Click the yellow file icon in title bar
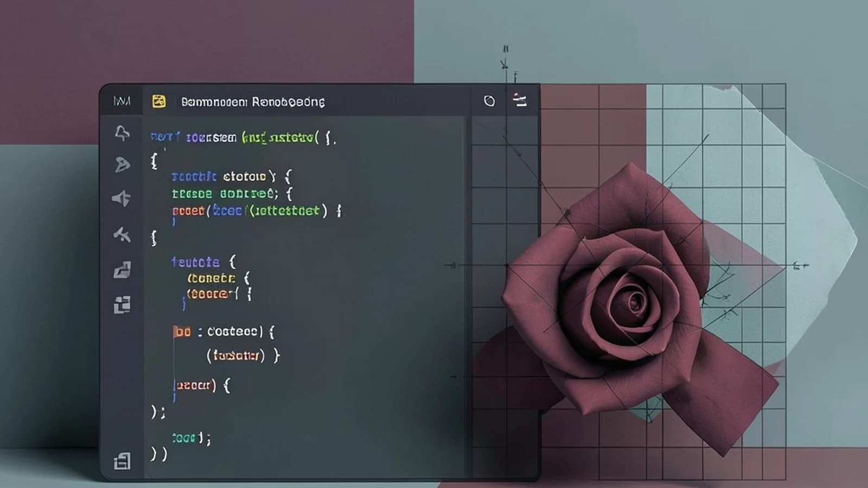The image size is (868, 488). click(x=158, y=101)
